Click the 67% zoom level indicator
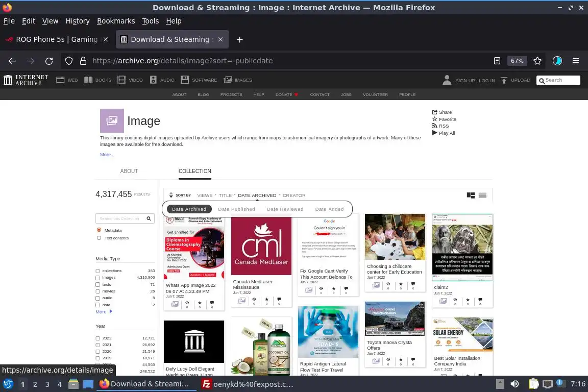Screen dimensions: 588x392 [x=517, y=61]
